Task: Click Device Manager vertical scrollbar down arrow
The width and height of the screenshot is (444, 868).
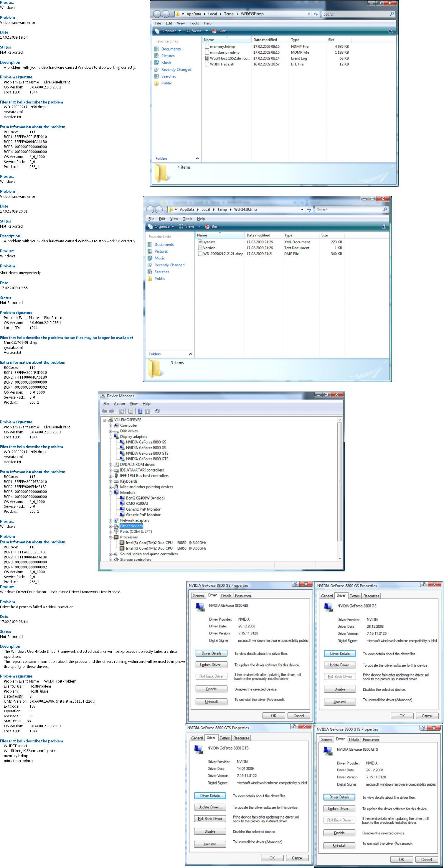Action: 340,559
